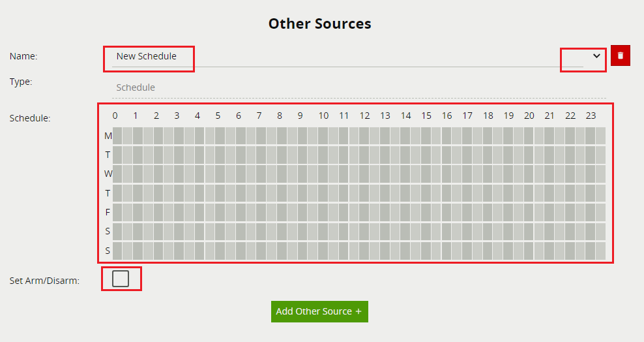The image size is (644, 342).
Task: Click the hour 23 column header
Action: pos(591,116)
